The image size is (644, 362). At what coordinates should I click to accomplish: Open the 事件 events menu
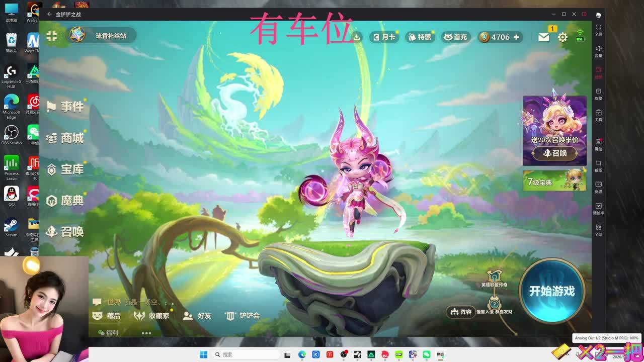pos(65,107)
